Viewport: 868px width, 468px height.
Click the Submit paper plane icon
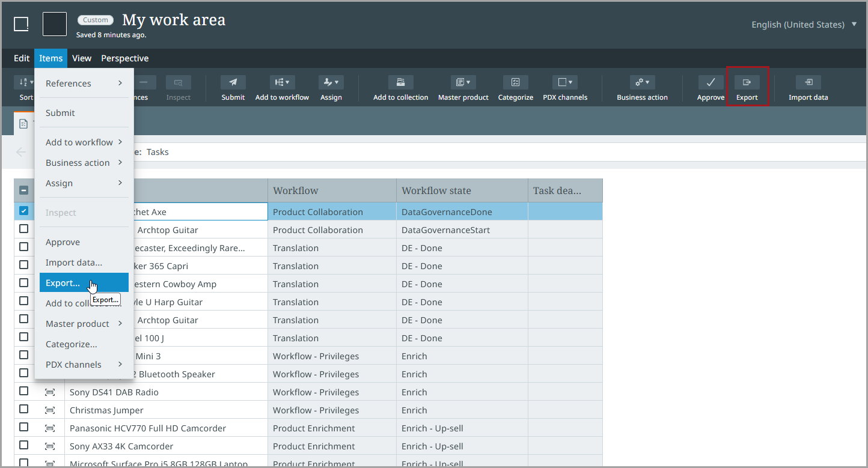pyautogui.click(x=233, y=83)
